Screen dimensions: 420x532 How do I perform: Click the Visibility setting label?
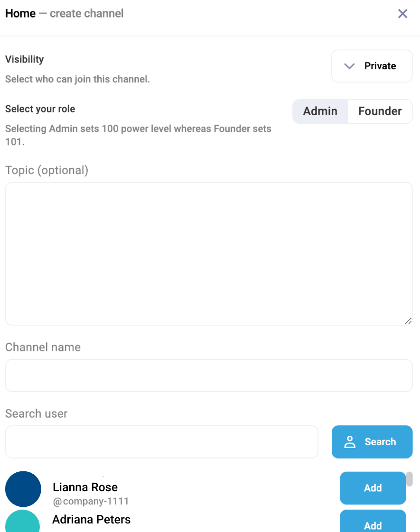click(x=25, y=59)
